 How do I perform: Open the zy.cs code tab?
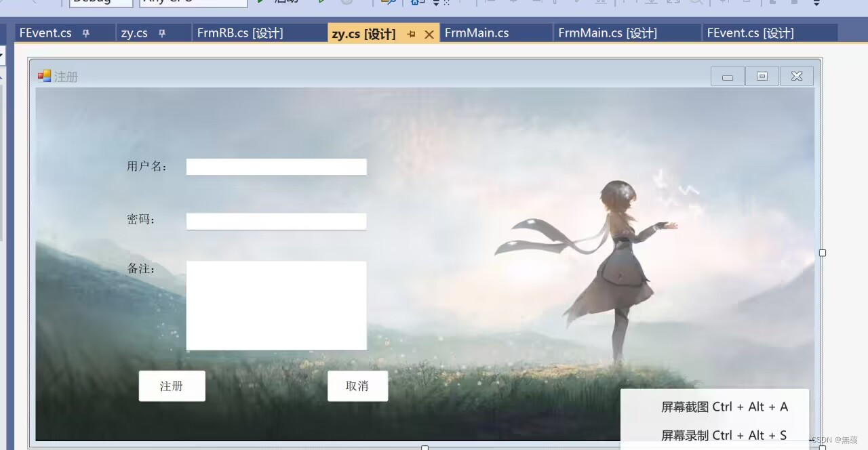click(134, 33)
